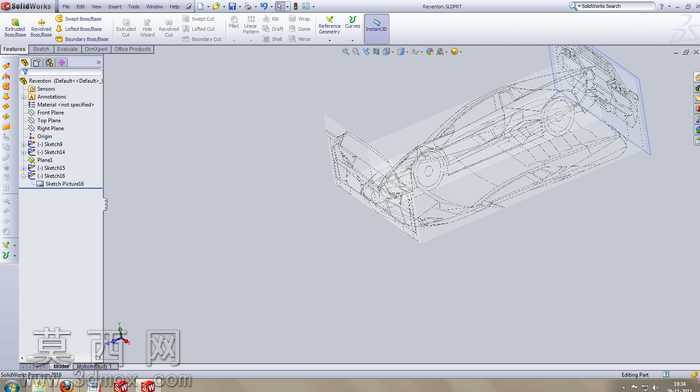The width and height of the screenshot is (700, 392).
Task: Open the Curves tool
Action: pos(352,22)
